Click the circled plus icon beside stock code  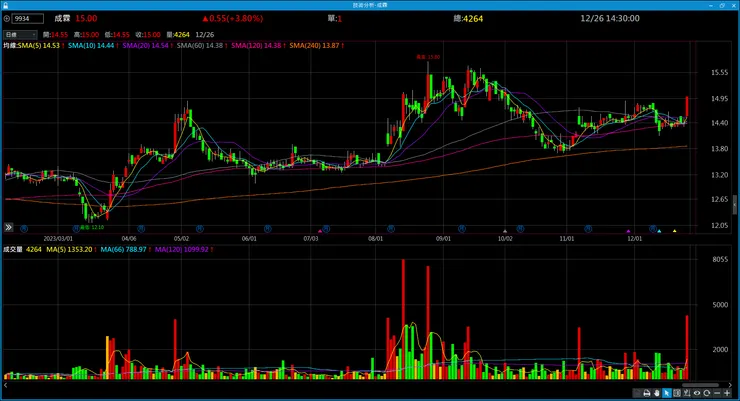click(7, 18)
